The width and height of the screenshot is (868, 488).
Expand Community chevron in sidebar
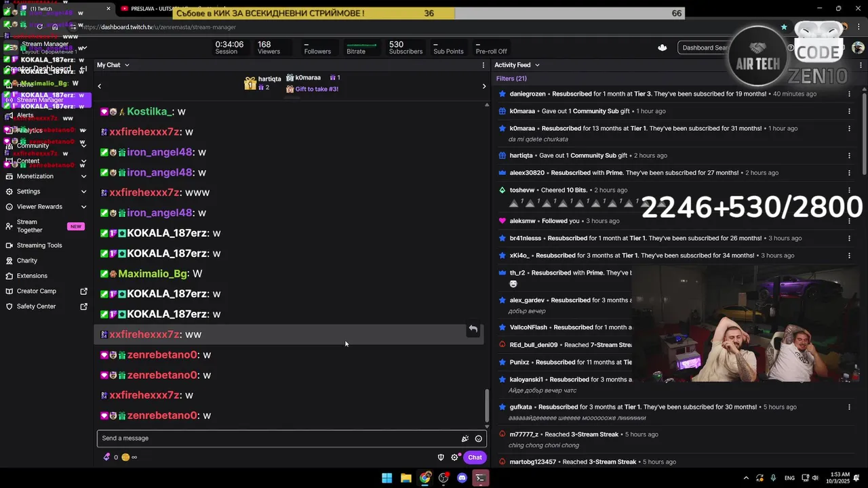click(x=83, y=145)
